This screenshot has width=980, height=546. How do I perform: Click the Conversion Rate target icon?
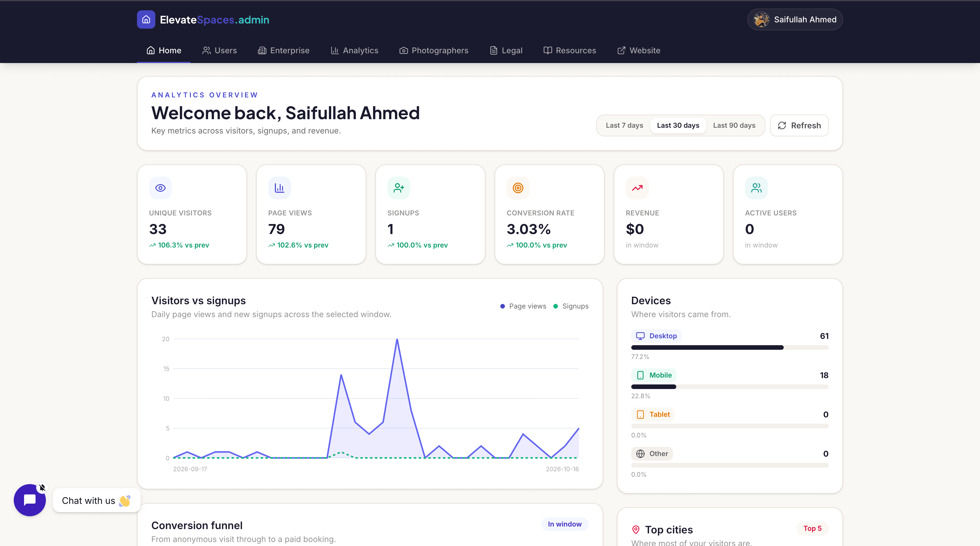(518, 188)
